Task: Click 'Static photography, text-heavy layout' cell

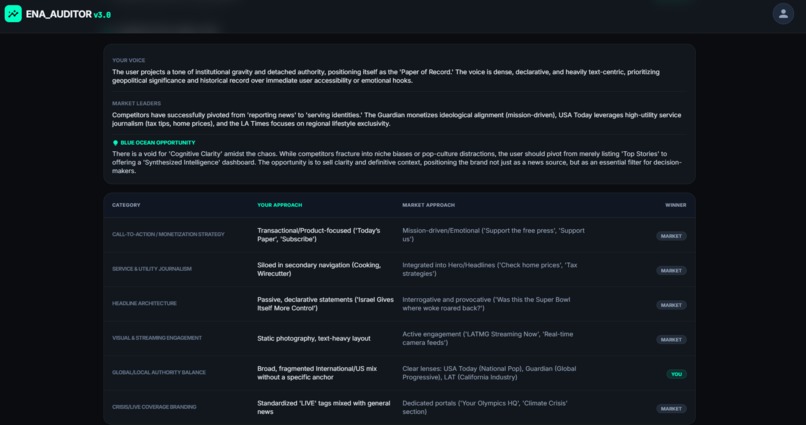Action: 314,339
